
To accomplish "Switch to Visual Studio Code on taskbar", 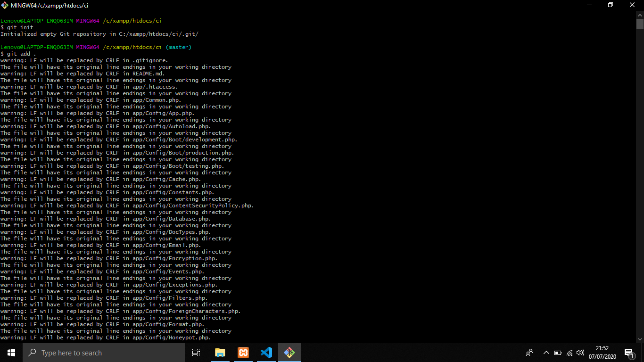I will (266, 353).
